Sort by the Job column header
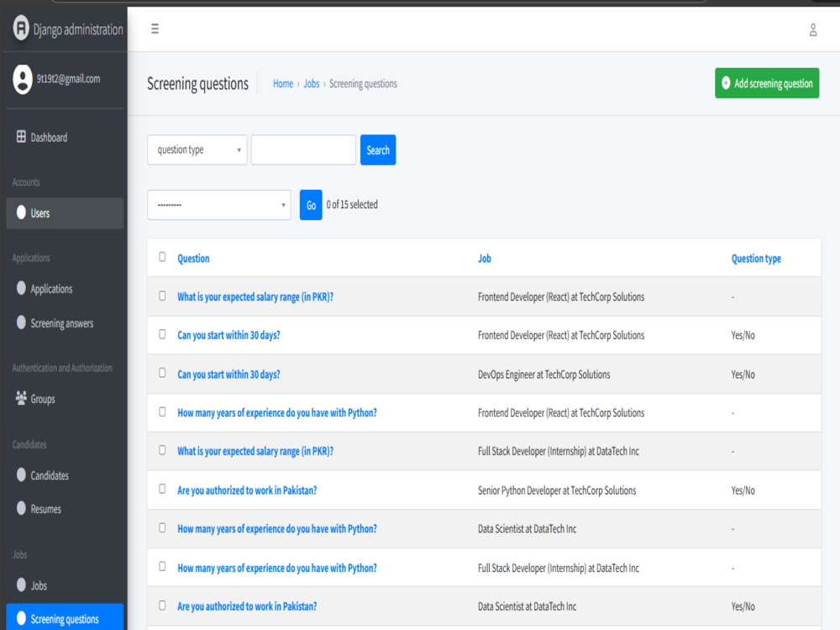 (485, 258)
